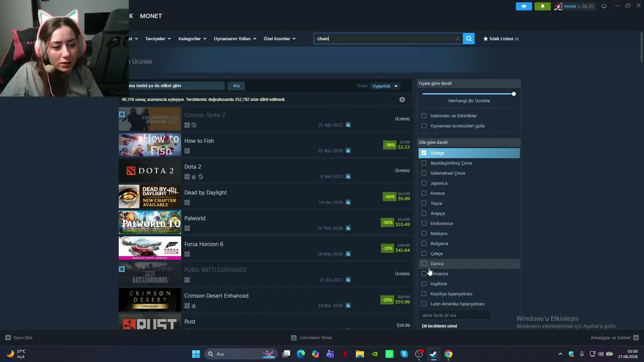This screenshot has height=362, width=644.
Task: Check the Bulgarca language filter
Action: pyautogui.click(x=424, y=243)
